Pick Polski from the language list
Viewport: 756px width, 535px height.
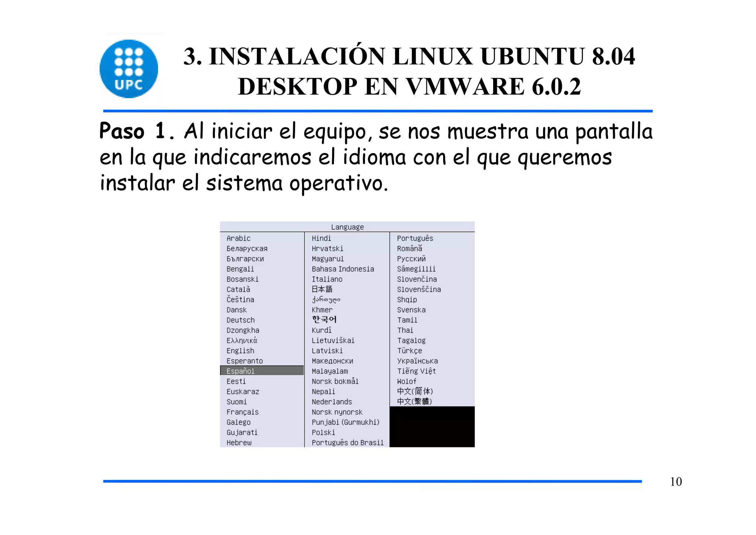tap(323, 432)
